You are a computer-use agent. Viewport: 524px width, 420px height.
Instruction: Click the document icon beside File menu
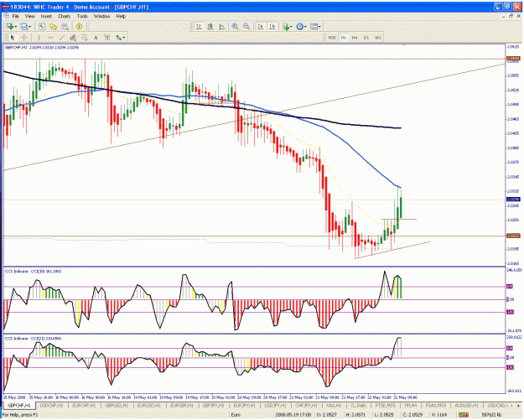7,16
